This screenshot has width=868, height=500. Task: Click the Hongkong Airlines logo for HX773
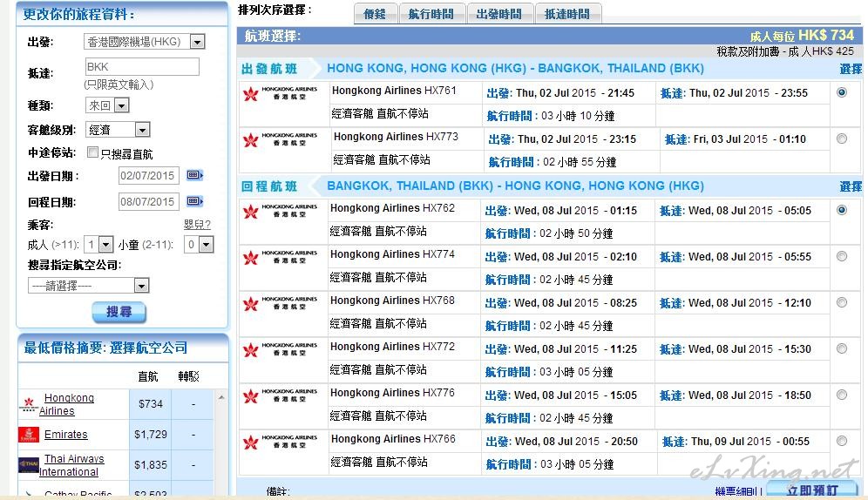[280, 139]
